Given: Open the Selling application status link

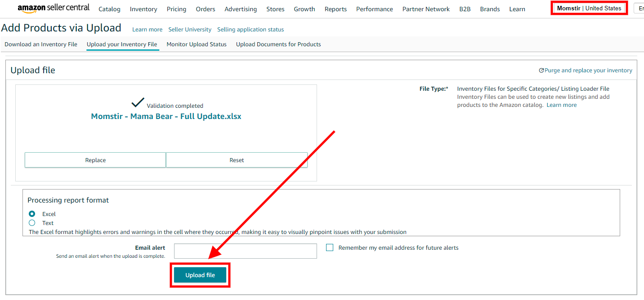Looking at the screenshot, I should pos(250,30).
